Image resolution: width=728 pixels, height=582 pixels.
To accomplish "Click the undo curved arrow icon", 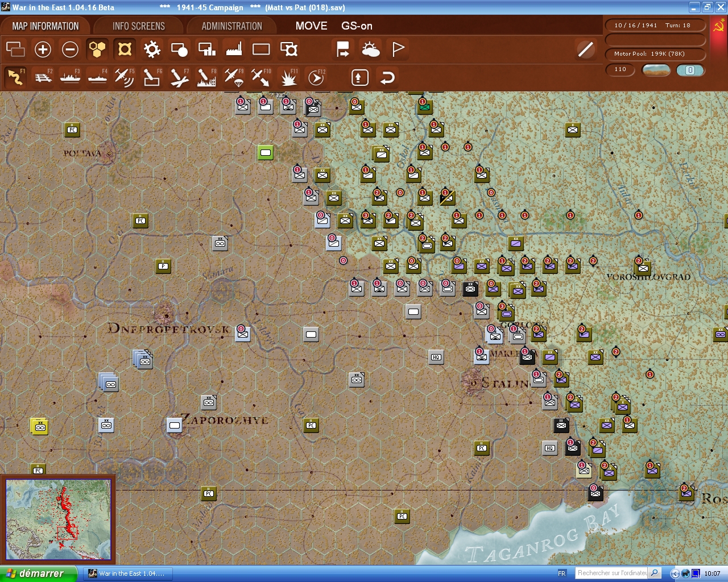I will pyautogui.click(x=387, y=77).
